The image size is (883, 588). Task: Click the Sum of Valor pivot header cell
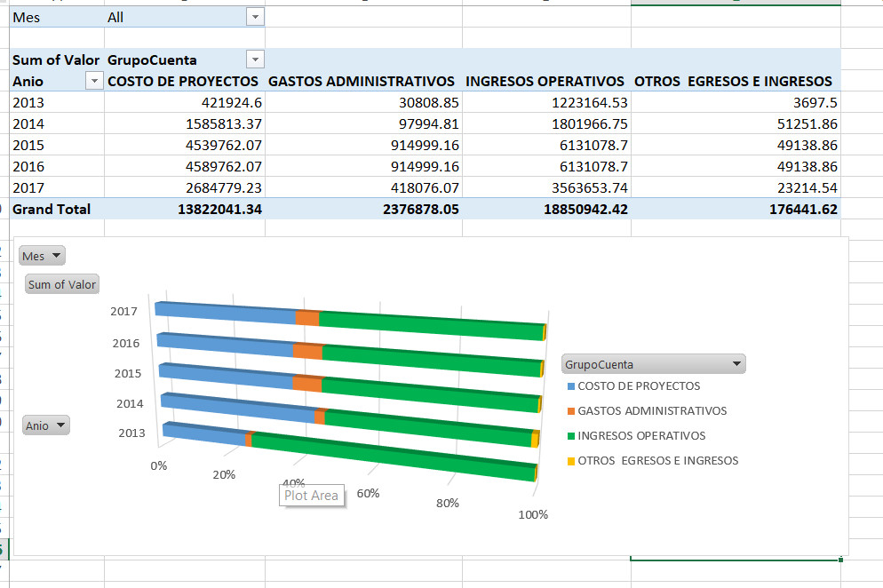pyautogui.click(x=56, y=60)
